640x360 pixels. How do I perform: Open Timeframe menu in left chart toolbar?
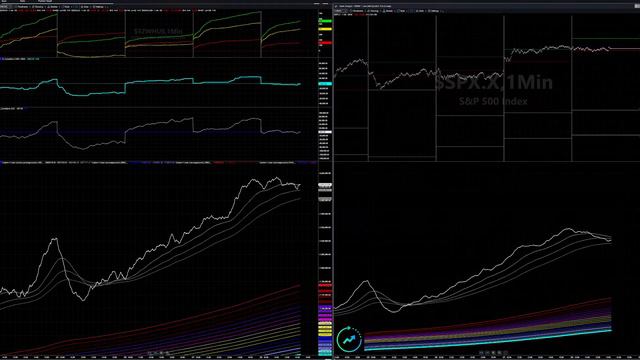coord(22,7)
